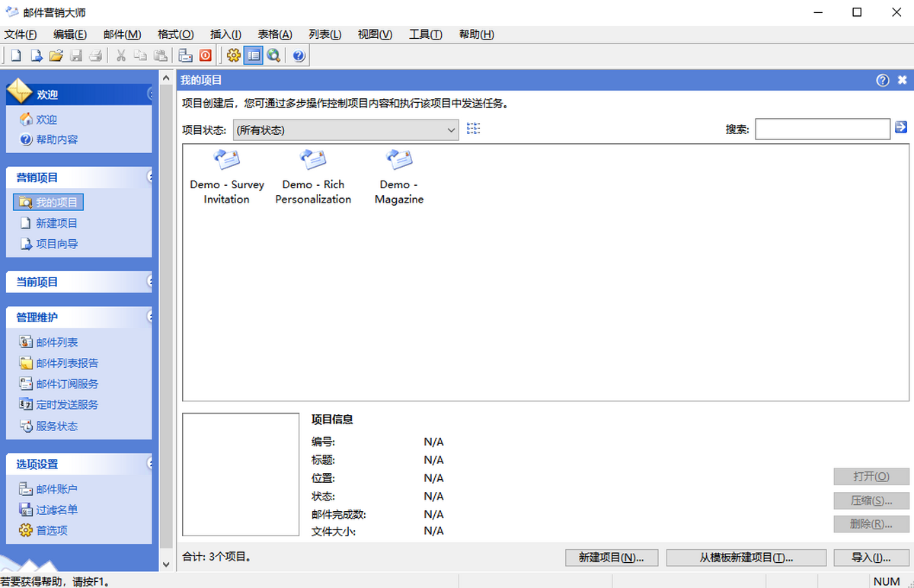Click 新建项目 in the sidebar
This screenshot has height=588, width=914.
click(49, 223)
